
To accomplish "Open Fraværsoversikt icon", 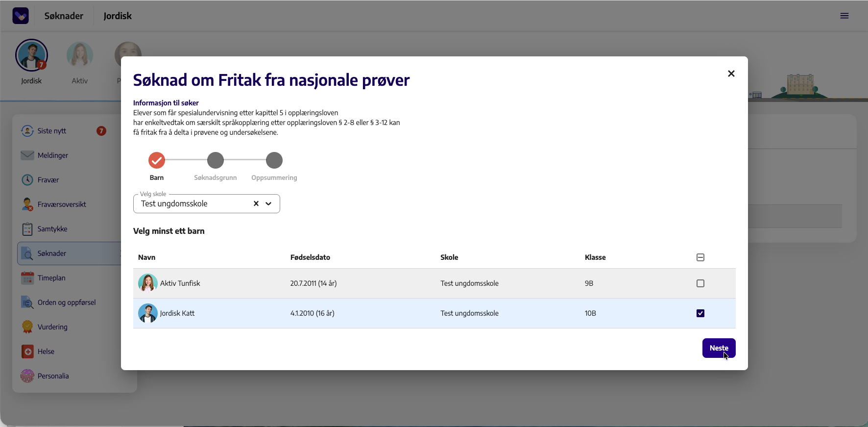I will tap(27, 204).
